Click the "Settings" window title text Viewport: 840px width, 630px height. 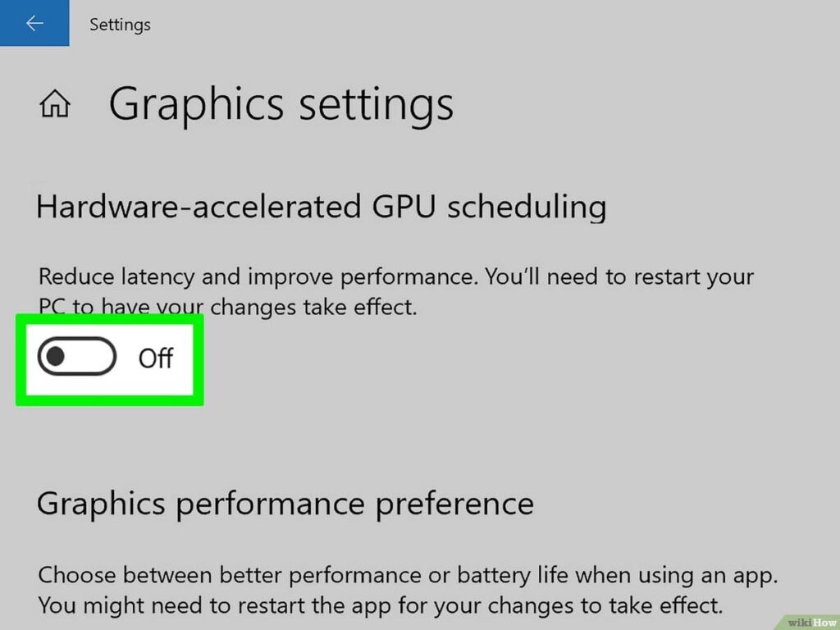[x=120, y=25]
